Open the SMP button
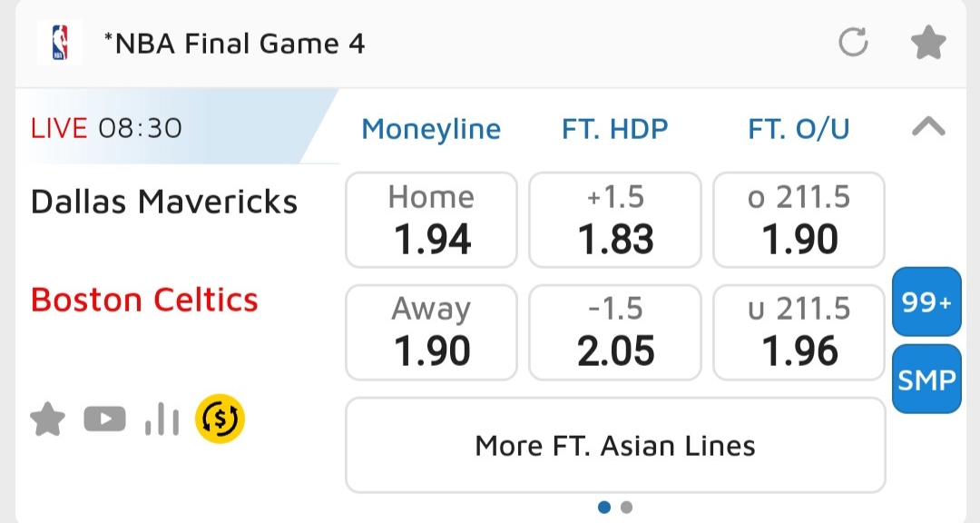The width and height of the screenshot is (980, 523). 926,380
